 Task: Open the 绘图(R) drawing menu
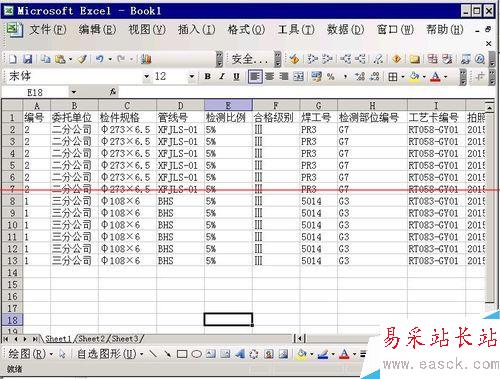[x=30, y=354]
